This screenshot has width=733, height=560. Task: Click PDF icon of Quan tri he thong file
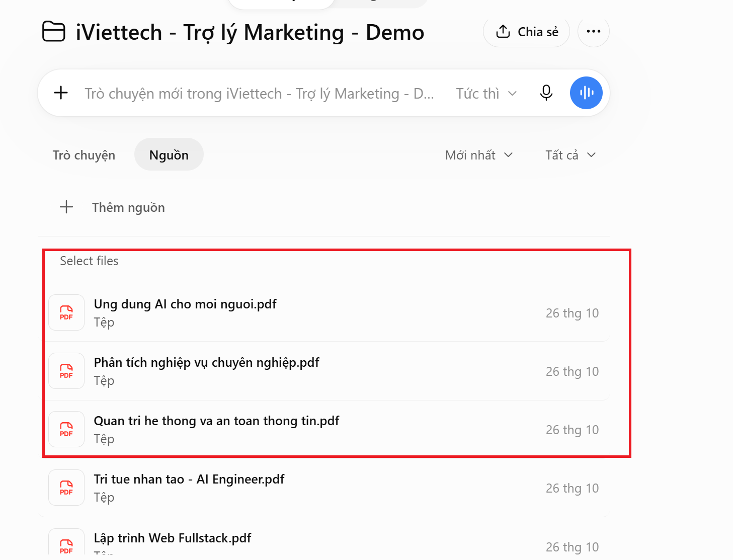click(x=66, y=429)
